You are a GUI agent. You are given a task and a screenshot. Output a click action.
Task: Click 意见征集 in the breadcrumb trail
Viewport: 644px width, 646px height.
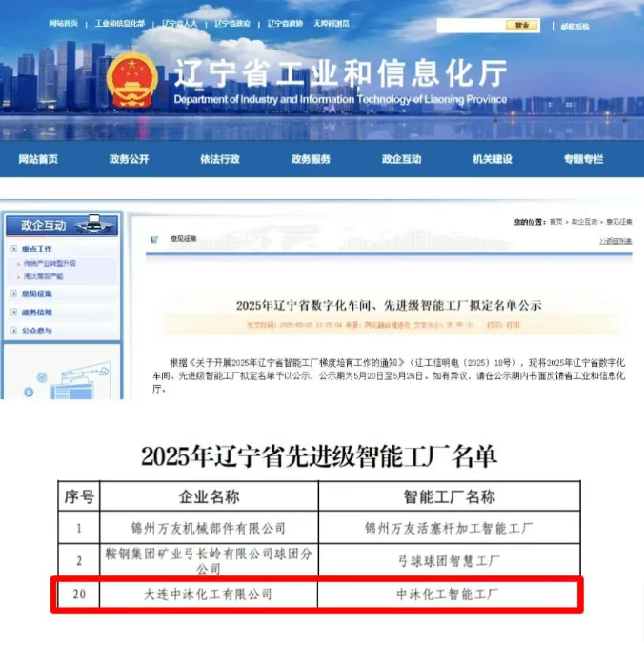619,222
